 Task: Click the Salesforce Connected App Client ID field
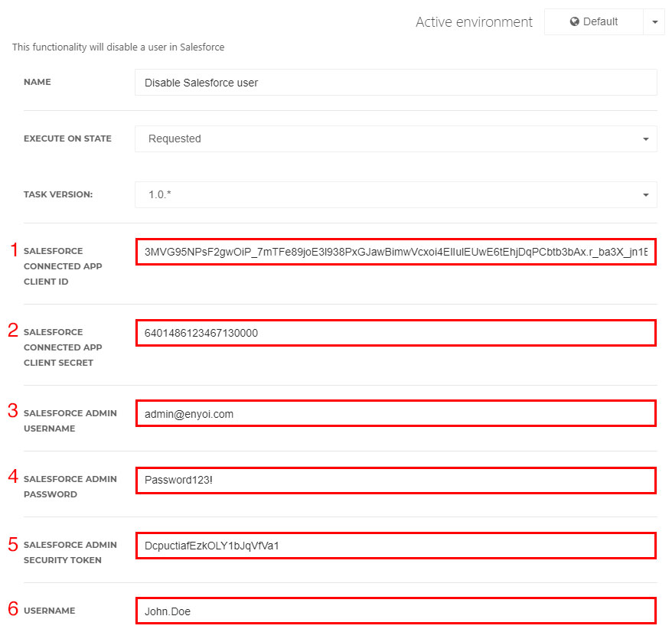[x=396, y=252]
